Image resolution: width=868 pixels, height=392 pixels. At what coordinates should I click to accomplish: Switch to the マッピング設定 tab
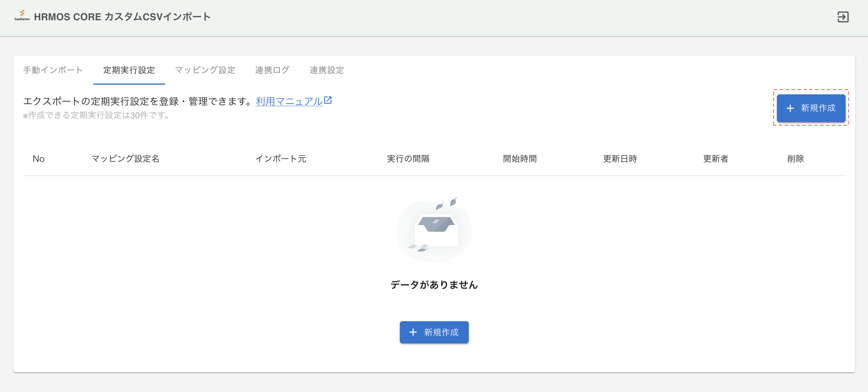coord(205,70)
